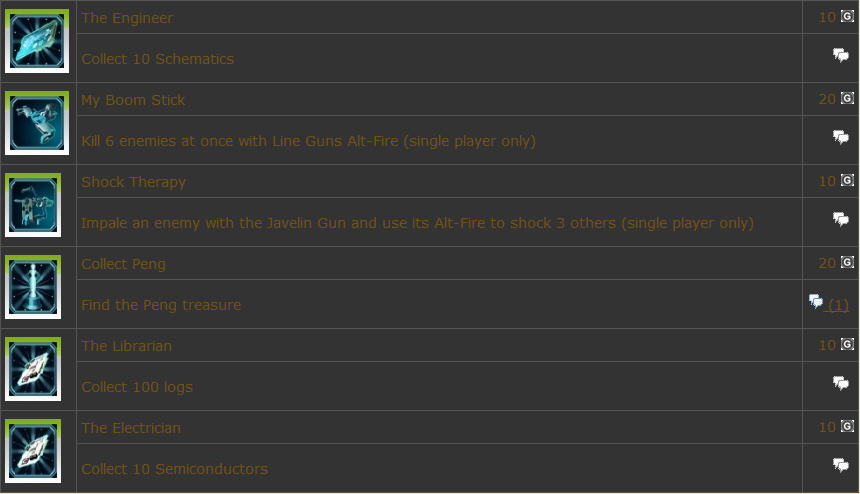
Task: Click The Librarian title
Action: coord(126,346)
